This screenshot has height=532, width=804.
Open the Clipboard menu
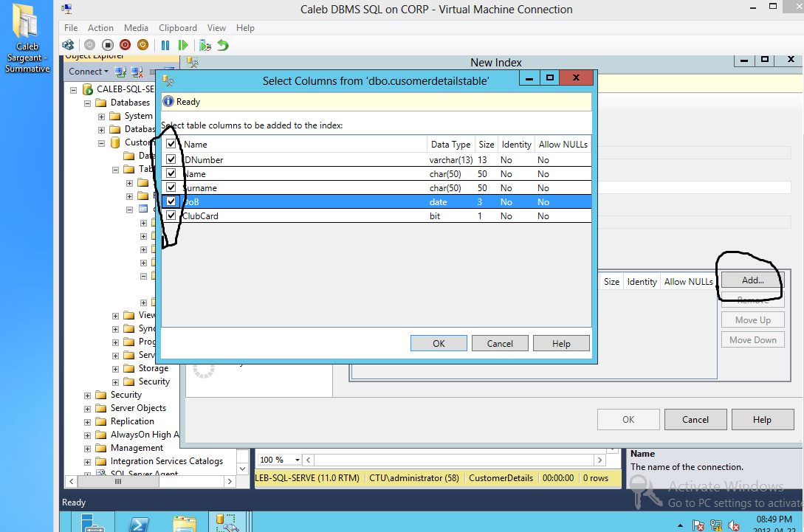177,28
